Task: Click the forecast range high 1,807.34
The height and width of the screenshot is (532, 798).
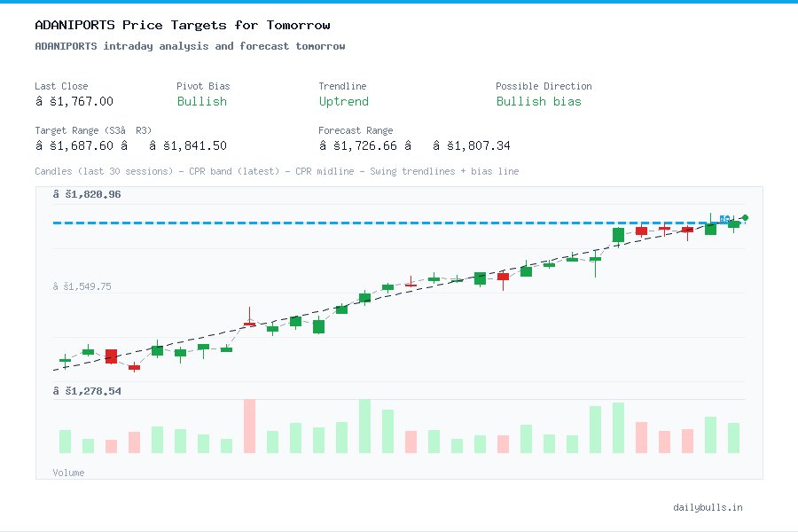Action: [x=472, y=145]
